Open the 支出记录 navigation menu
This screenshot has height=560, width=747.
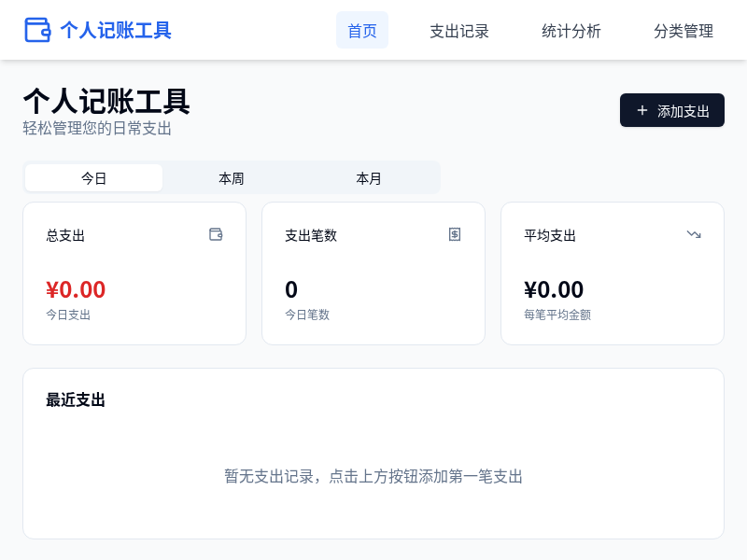click(x=459, y=30)
